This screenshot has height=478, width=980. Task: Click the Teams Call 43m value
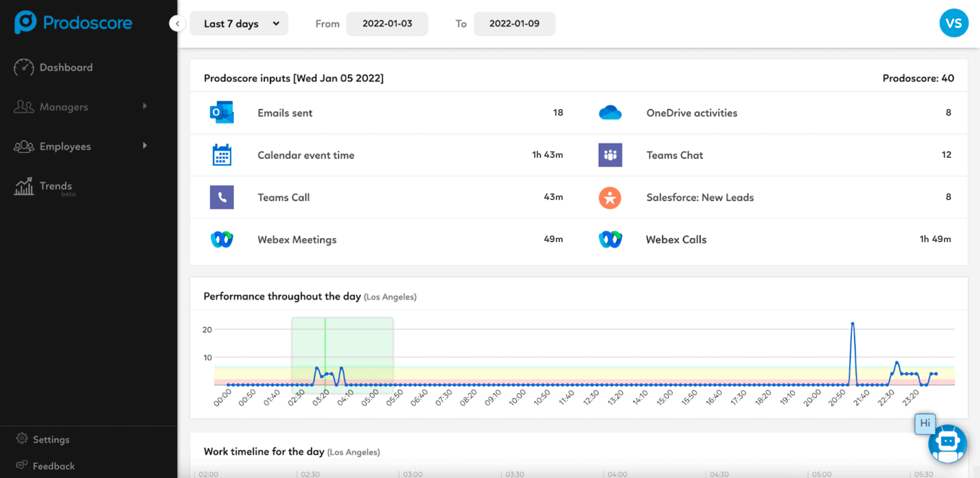pyautogui.click(x=553, y=197)
